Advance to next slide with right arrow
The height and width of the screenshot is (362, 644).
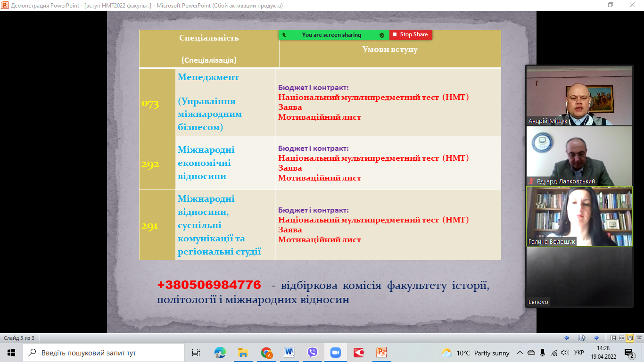[596, 338]
